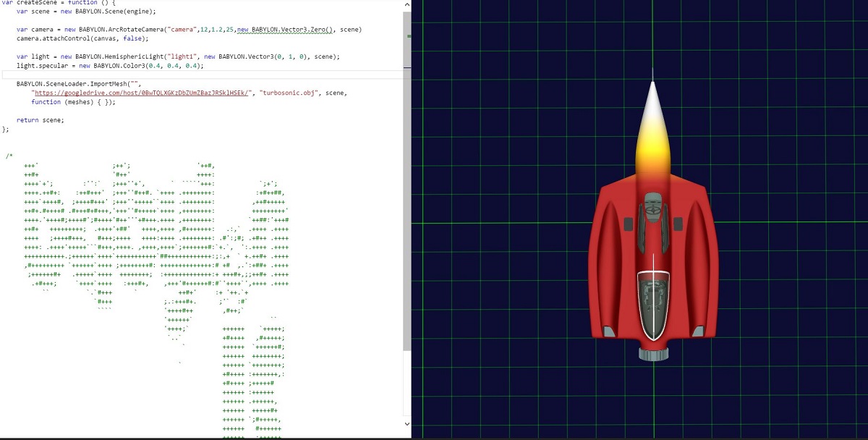Click the "BABYLON.SceneLoader.ImportMesh" text
The height and width of the screenshot is (440, 868).
coord(72,84)
